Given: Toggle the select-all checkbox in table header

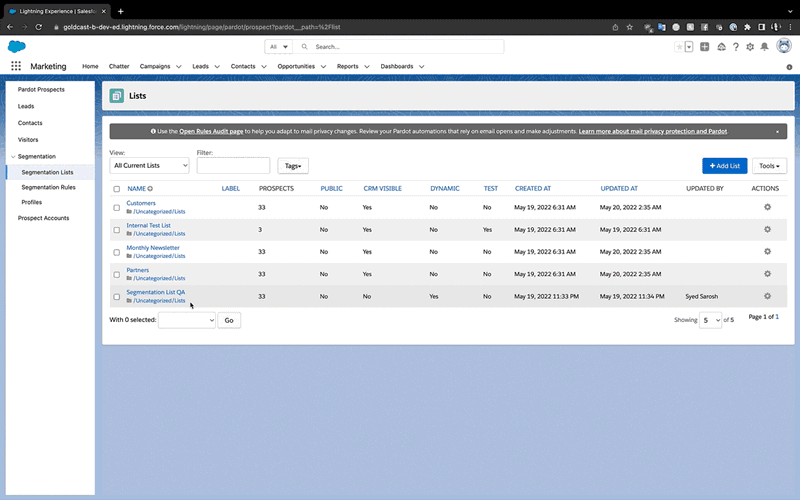Looking at the screenshot, I should click(117, 188).
